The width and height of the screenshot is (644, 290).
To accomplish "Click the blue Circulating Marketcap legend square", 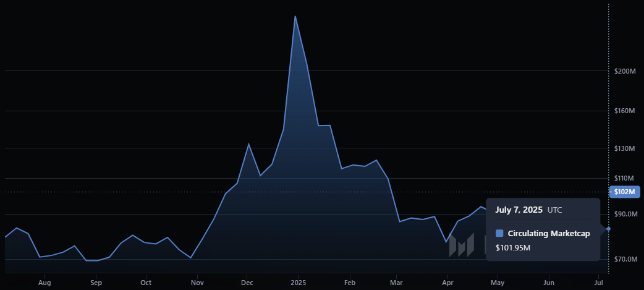I will [x=499, y=233].
